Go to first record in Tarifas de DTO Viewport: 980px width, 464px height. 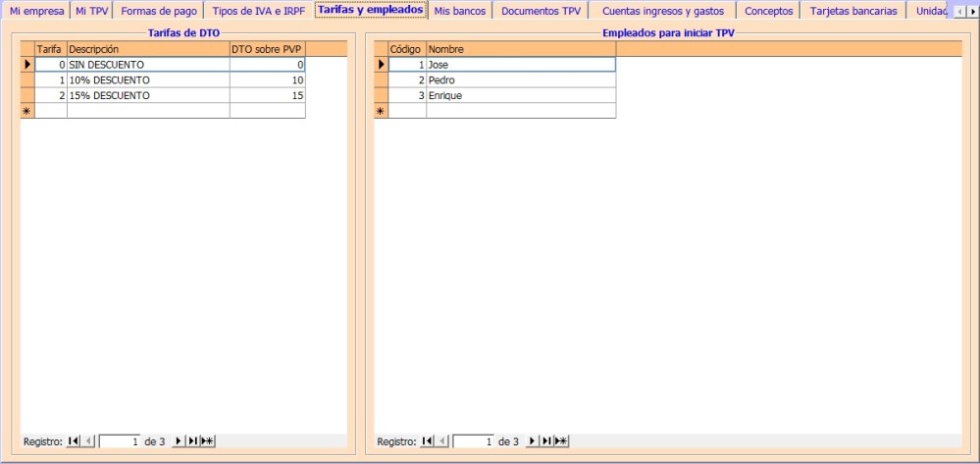tap(74, 441)
